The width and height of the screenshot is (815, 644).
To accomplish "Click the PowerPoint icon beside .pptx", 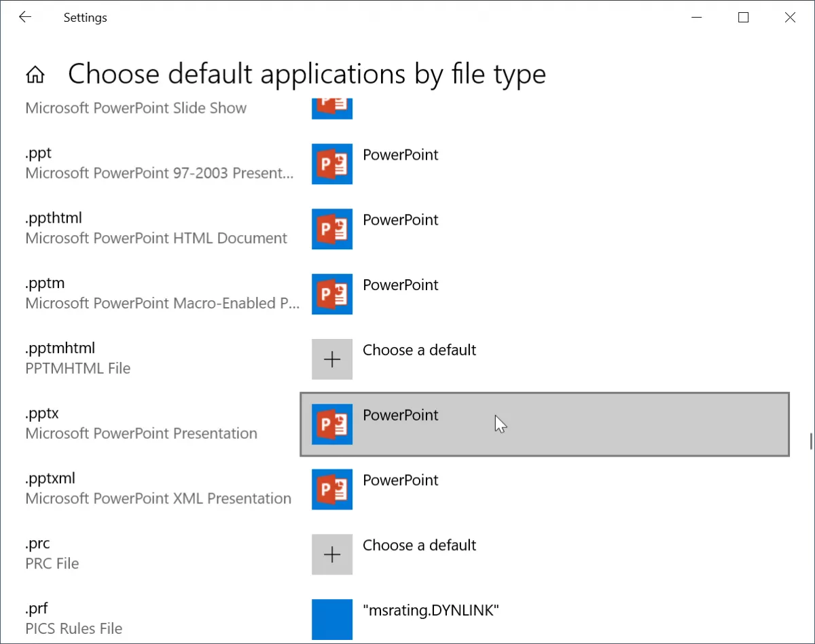I will point(332,425).
